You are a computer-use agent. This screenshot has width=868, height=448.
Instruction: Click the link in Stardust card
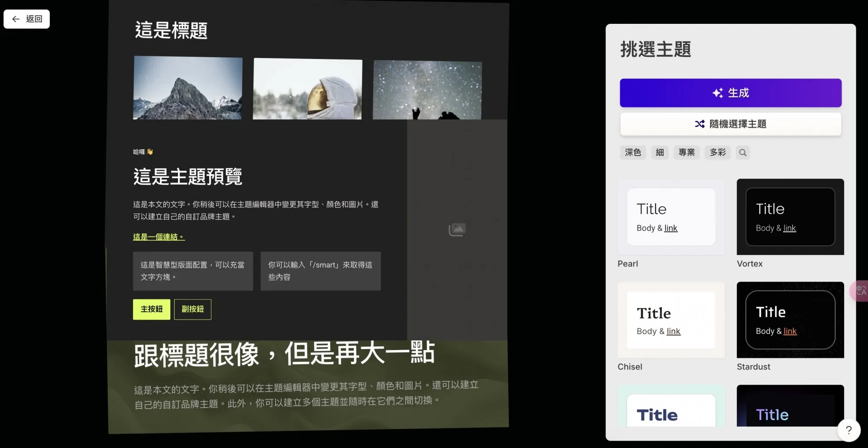(x=790, y=331)
